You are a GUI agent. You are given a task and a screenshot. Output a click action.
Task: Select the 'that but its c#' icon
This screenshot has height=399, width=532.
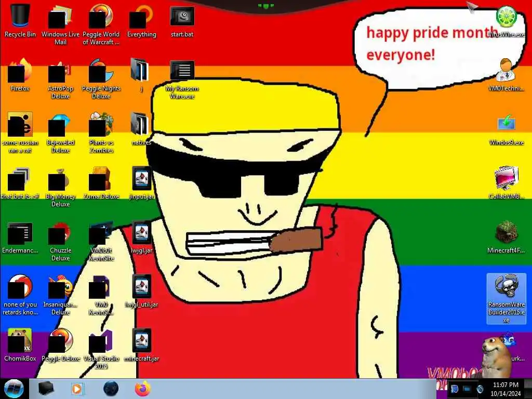20,183
